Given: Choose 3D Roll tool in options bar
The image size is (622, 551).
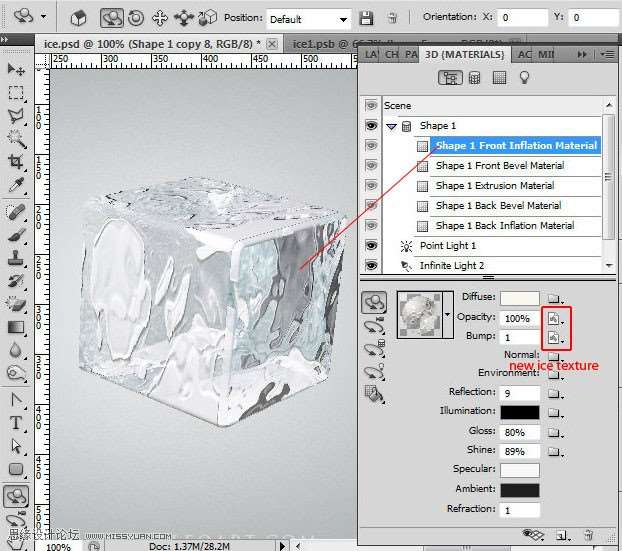Looking at the screenshot, I should (136, 18).
